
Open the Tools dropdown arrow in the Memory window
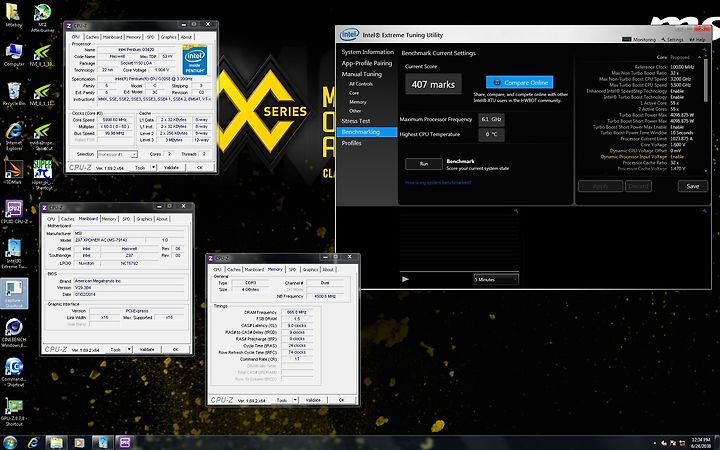(295, 400)
